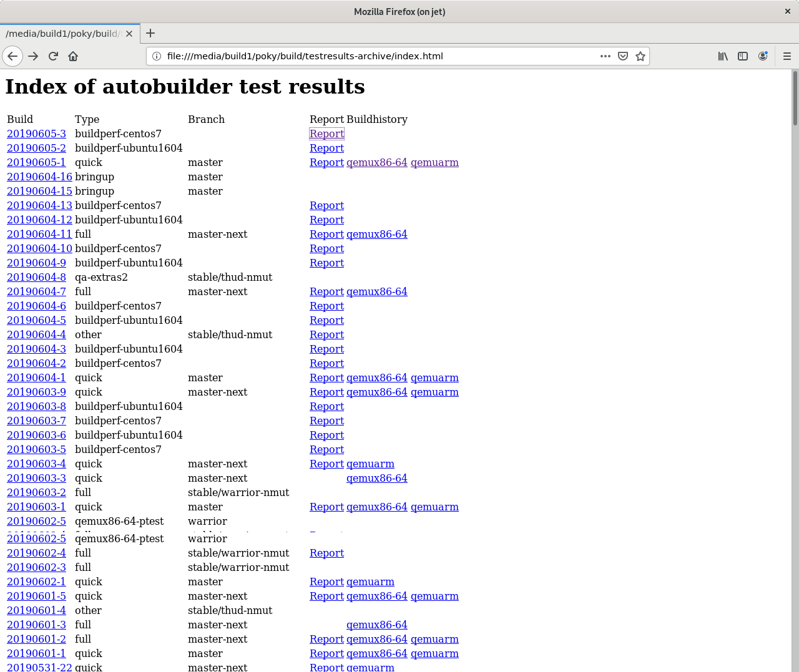Open the Firefox account icon
The width and height of the screenshot is (799, 672).
pyautogui.click(x=763, y=56)
